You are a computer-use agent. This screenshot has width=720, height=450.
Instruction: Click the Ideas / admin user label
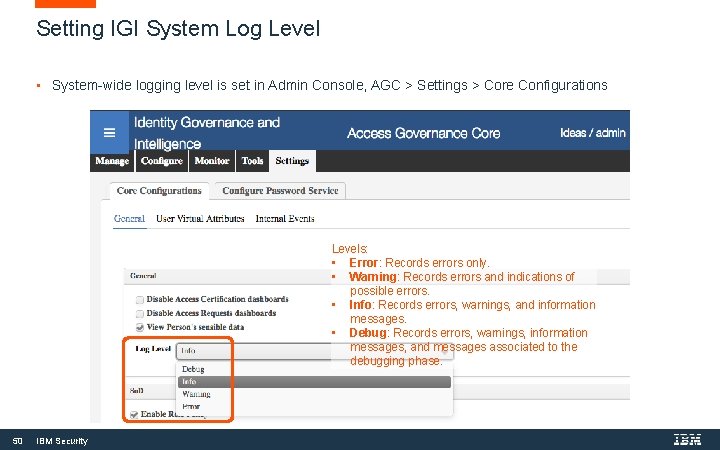coord(592,133)
